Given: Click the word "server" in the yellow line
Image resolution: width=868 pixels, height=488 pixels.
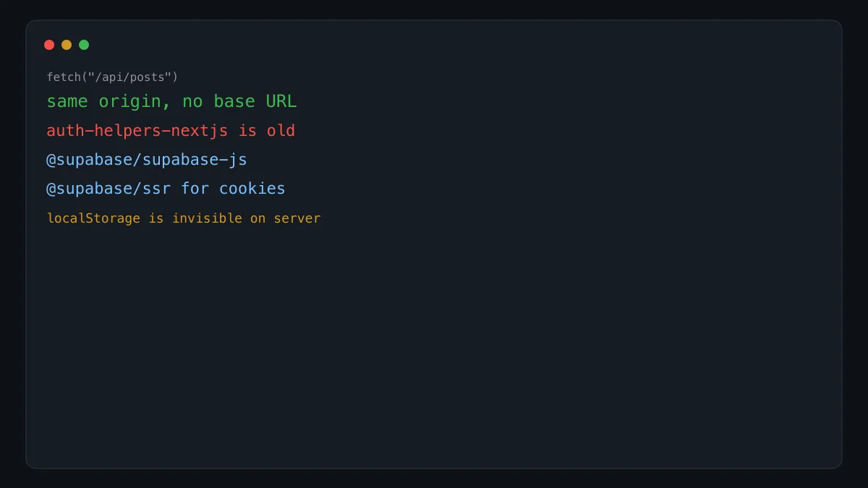Looking at the screenshot, I should [x=297, y=218].
